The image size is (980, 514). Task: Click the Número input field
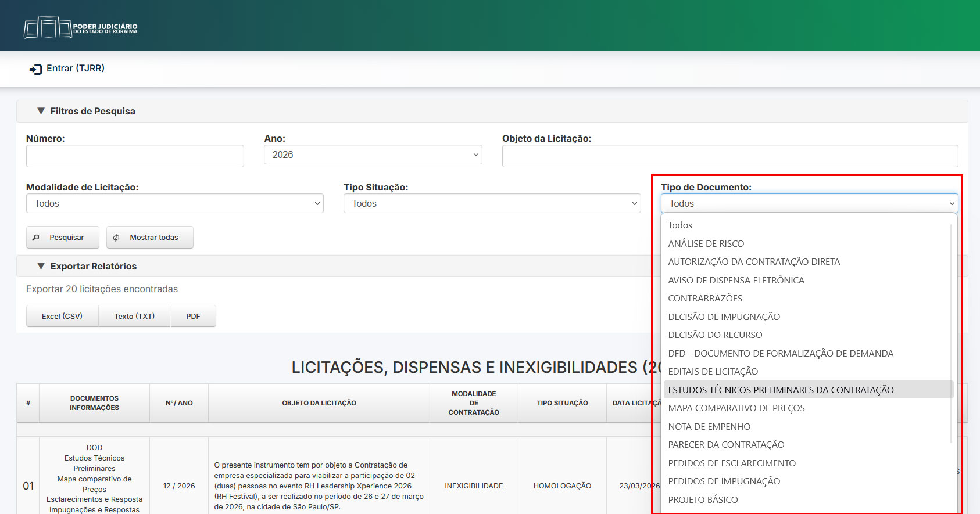[135, 156]
